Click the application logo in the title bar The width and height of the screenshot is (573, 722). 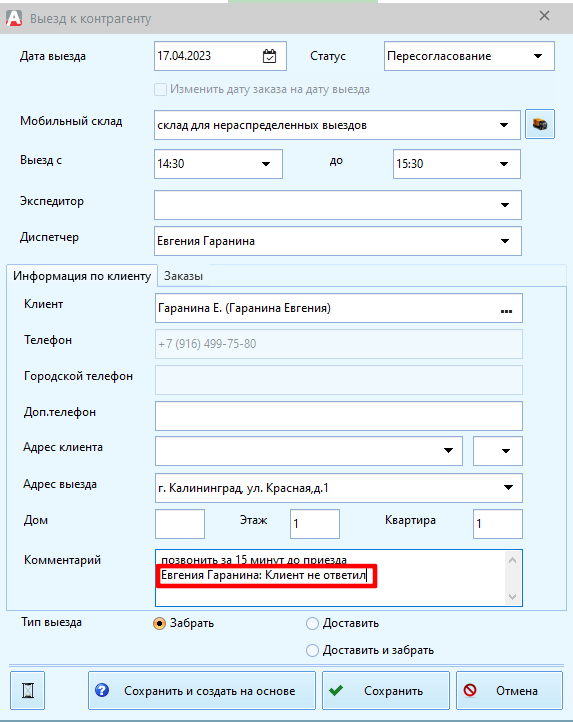click(x=14, y=18)
